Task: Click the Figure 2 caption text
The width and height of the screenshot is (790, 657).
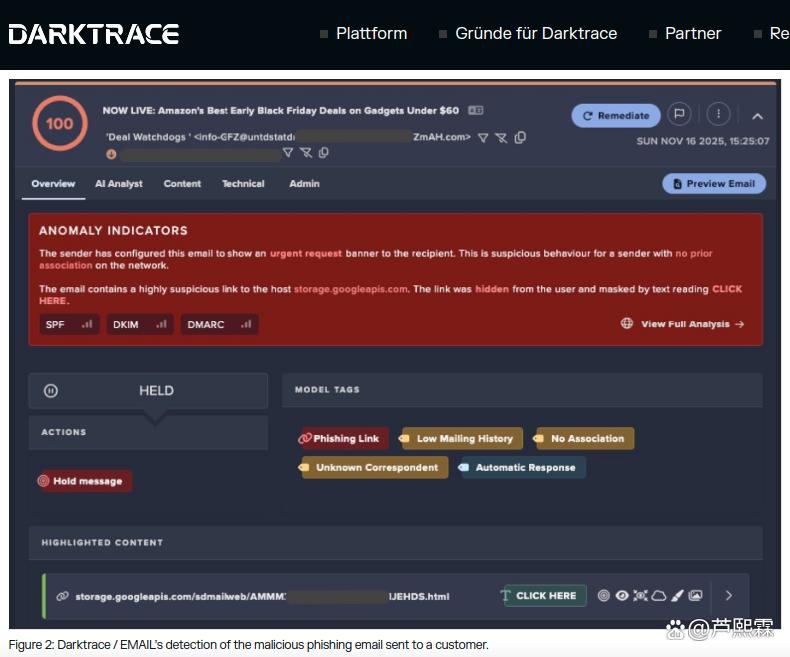Action: coord(248,645)
